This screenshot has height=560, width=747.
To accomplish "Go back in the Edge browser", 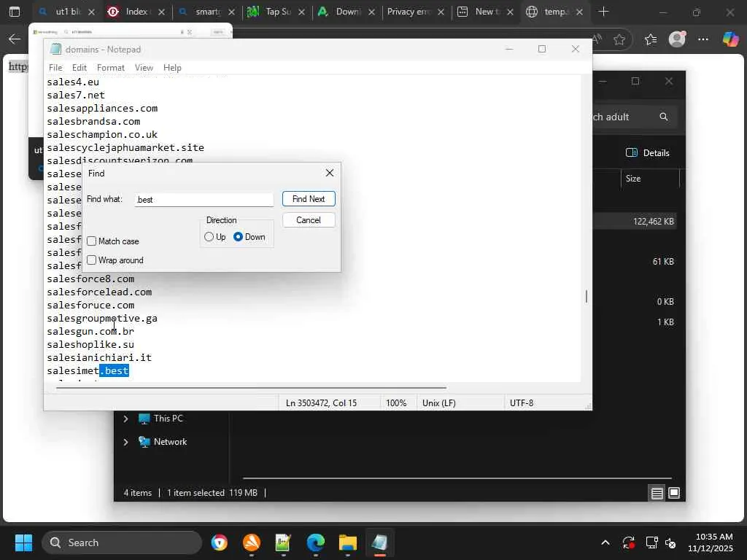I will [x=15, y=39].
